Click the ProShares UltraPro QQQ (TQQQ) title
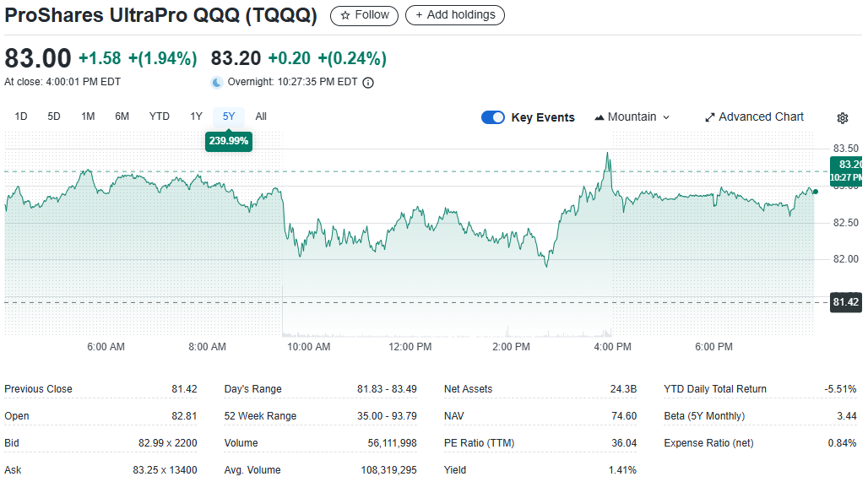The width and height of the screenshot is (868, 482). (160, 15)
